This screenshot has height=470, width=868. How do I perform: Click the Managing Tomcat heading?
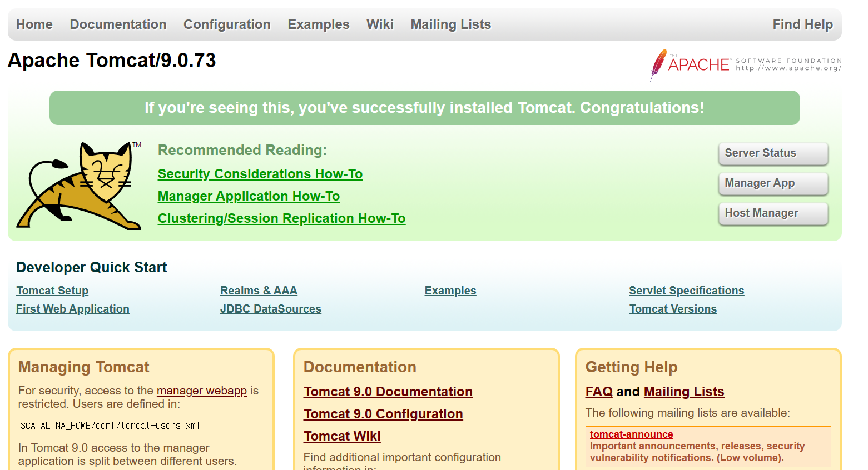(x=84, y=367)
